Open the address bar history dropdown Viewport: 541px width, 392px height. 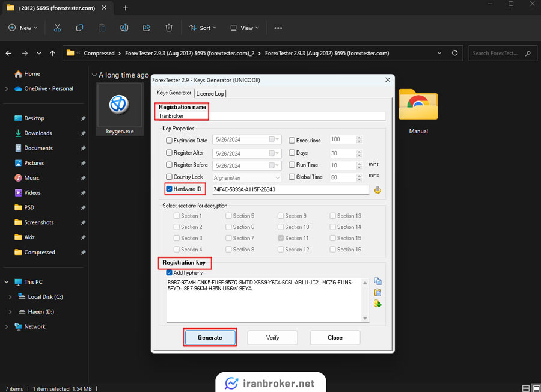click(439, 53)
